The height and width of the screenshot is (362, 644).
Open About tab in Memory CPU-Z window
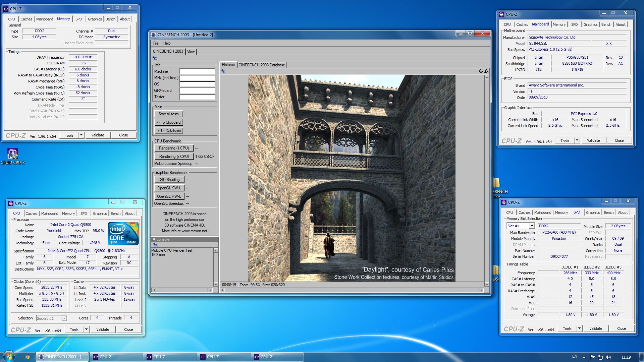point(125,19)
